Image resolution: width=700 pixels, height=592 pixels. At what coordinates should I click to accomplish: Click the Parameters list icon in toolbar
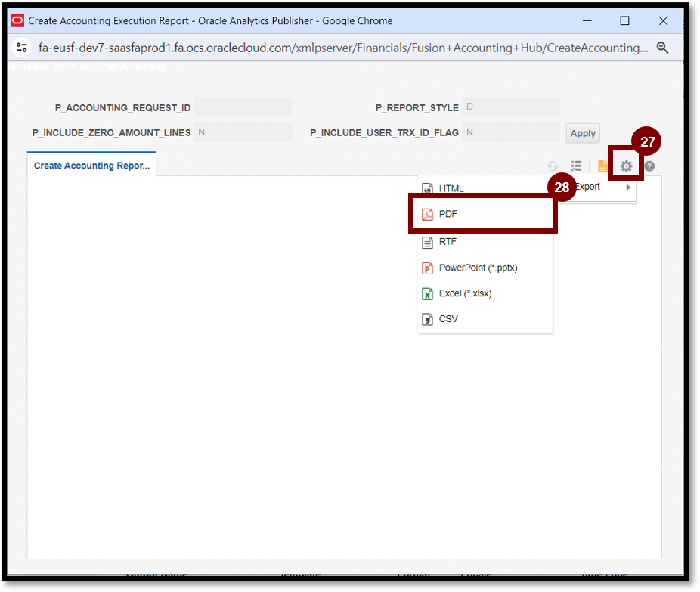point(576,166)
